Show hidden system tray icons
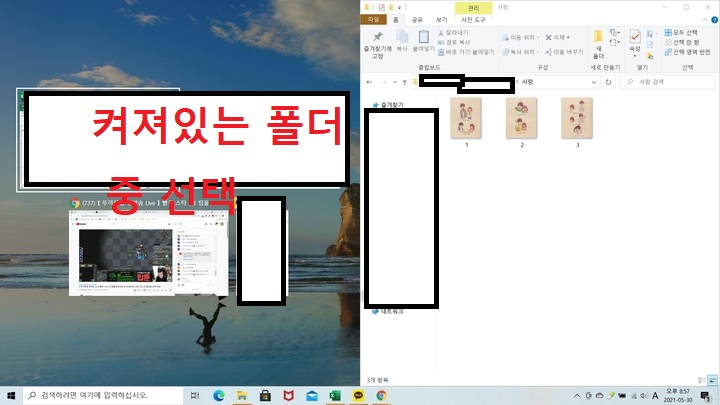Screen dimensions: 720x405 577,395
